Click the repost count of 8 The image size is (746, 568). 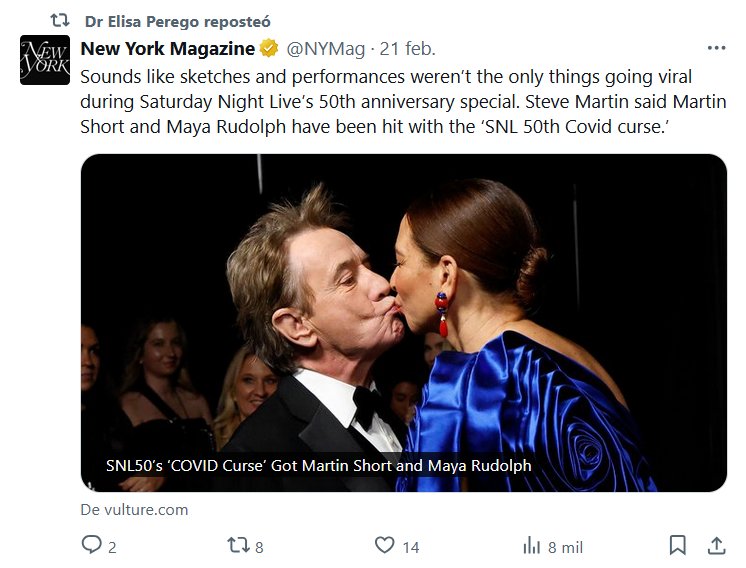(x=260, y=547)
